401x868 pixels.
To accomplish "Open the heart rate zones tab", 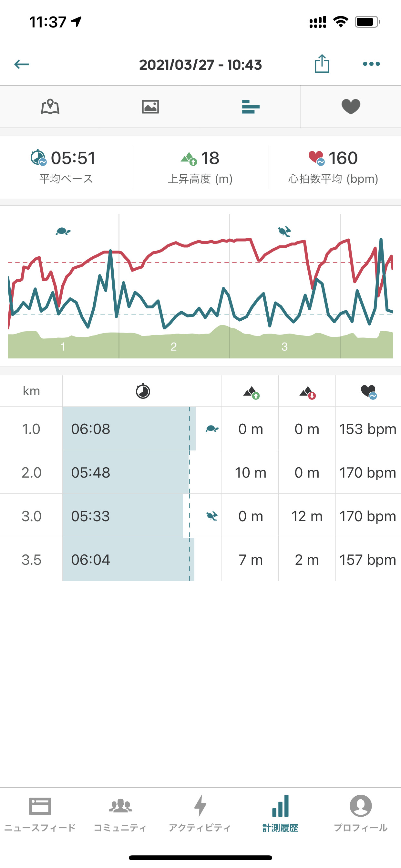I will pos(351,107).
